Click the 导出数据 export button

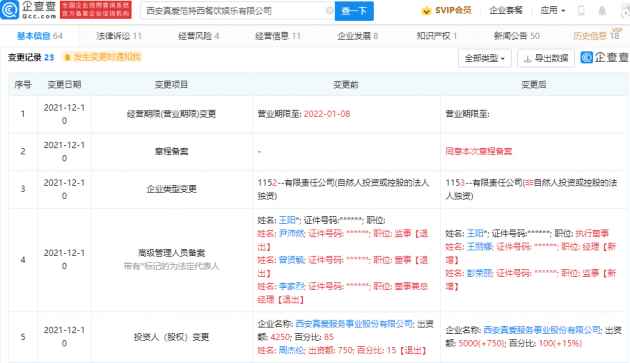coord(546,59)
